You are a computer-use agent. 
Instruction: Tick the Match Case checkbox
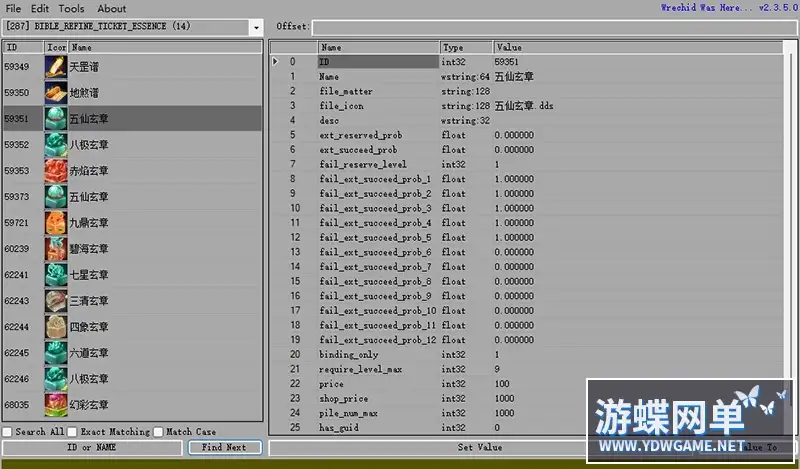pos(158,432)
